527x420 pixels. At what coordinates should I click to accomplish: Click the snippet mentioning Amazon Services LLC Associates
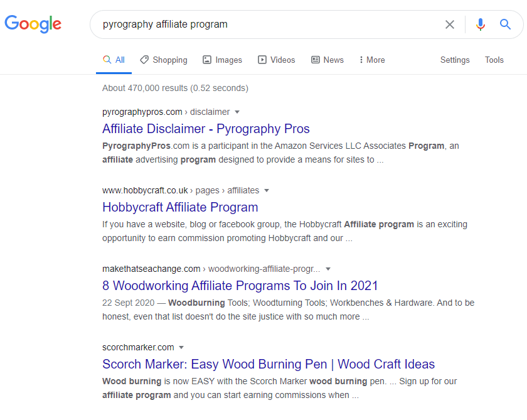(280, 153)
